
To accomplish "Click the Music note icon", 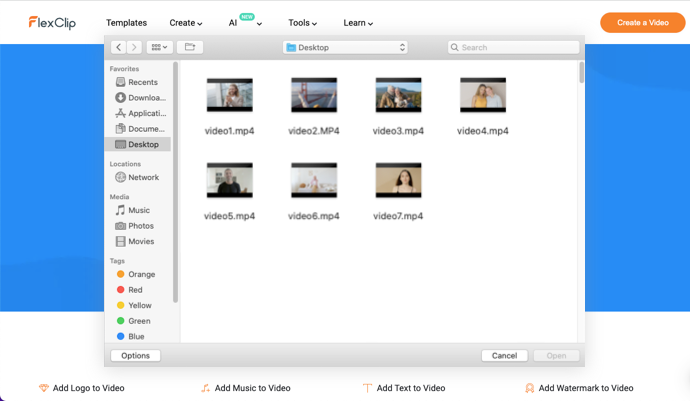I will [x=120, y=210].
